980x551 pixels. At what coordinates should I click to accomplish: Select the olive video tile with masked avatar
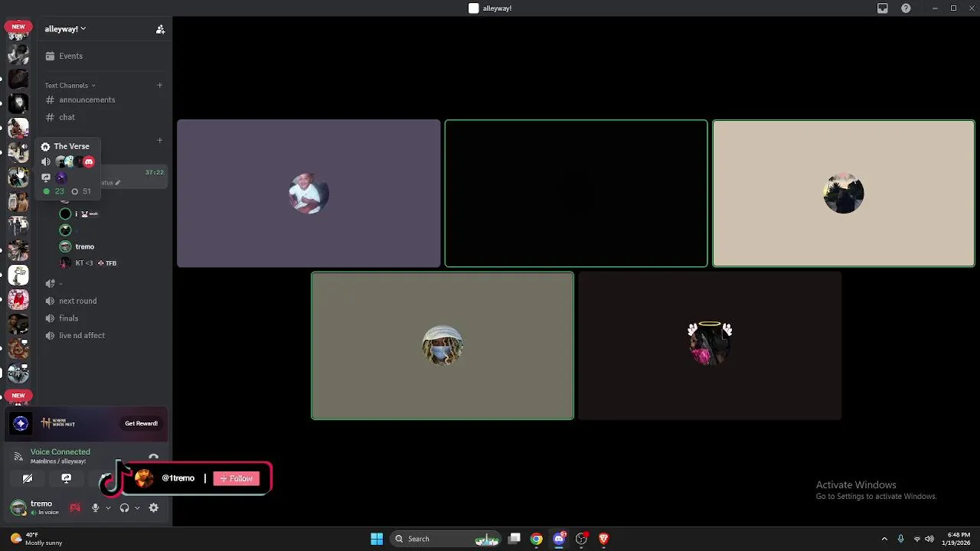[443, 346]
